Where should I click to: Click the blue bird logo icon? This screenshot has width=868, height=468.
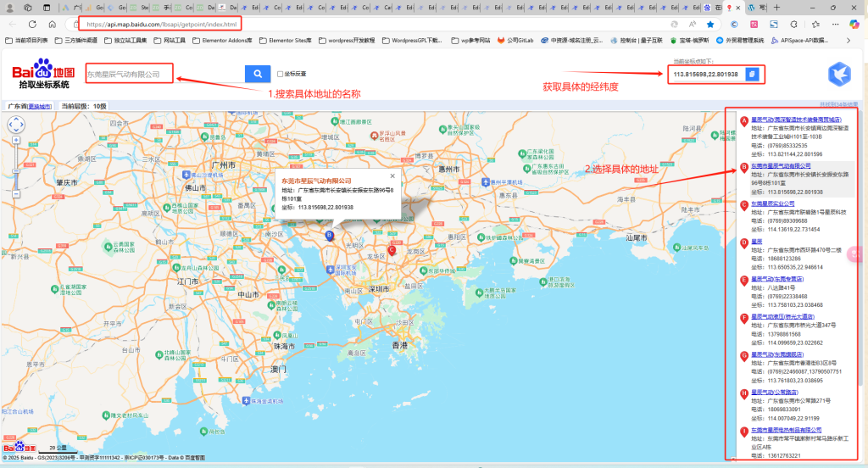coord(839,75)
